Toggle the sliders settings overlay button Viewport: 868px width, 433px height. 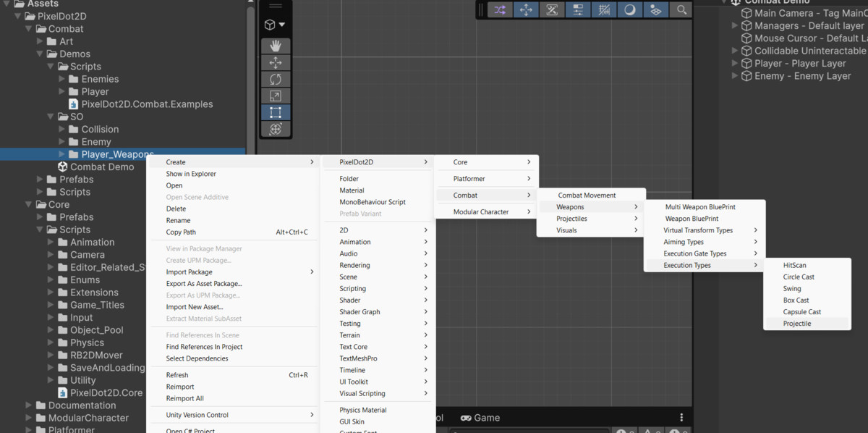[578, 9]
